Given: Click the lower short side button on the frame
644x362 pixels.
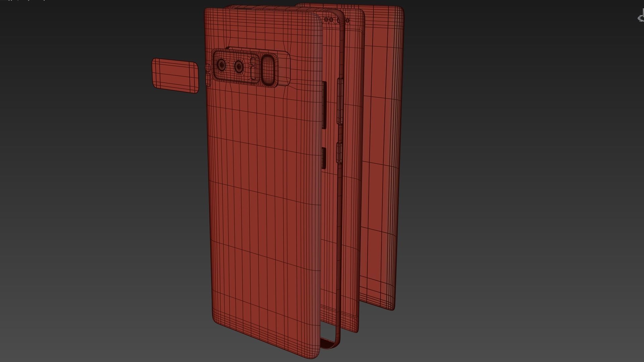Looking at the screenshot, I should [x=339, y=153].
